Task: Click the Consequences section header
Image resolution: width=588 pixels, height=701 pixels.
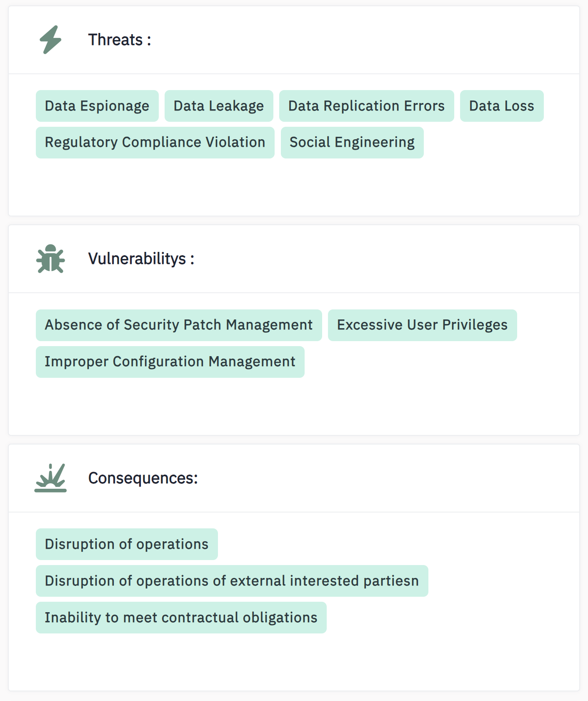Action: (142, 477)
